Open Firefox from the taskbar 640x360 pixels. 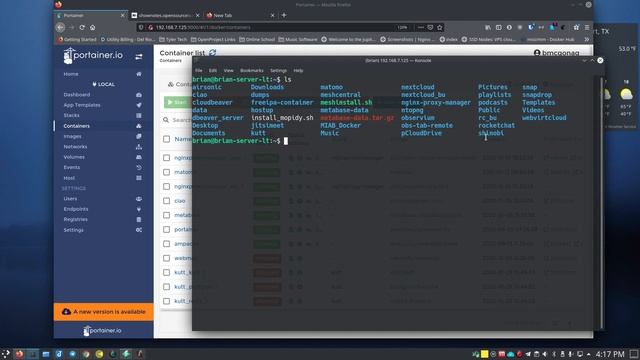tap(19, 354)
